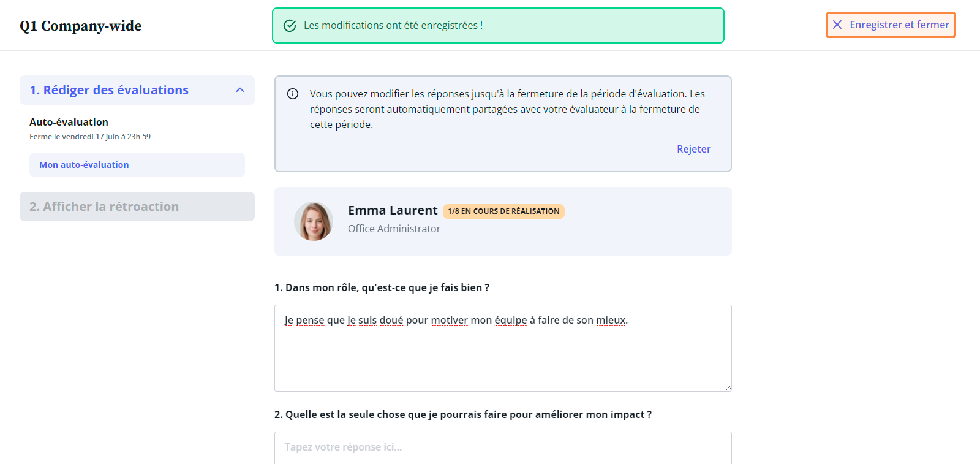Image resolution: width=980 pixels, height=464 pixels.
Task: Click the Tapez votre réponse ici field
Action: (503, 448)
